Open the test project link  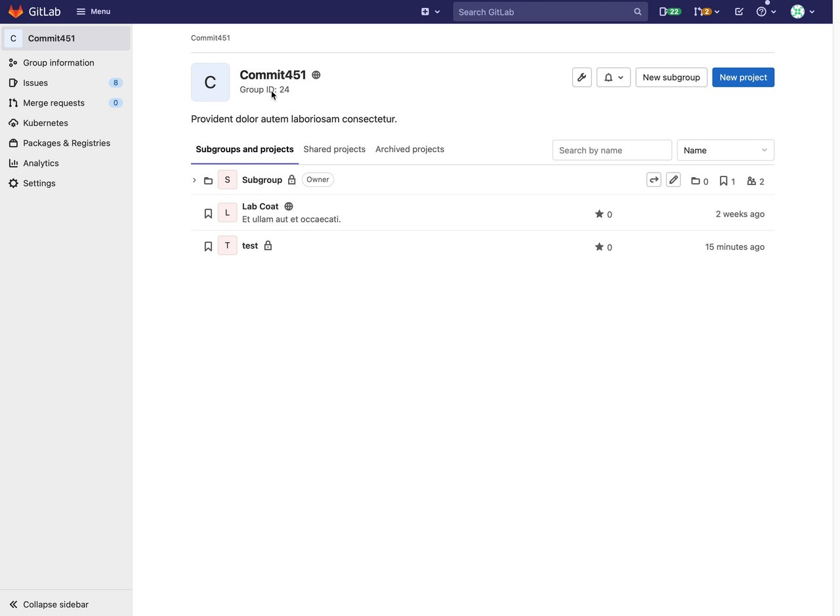click(250, 246)
